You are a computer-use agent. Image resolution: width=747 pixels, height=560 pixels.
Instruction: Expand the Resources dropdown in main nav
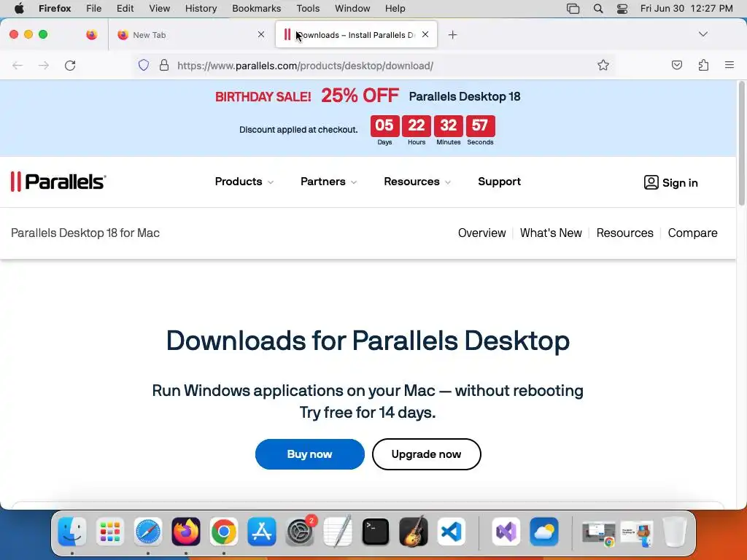pos(417,182)
